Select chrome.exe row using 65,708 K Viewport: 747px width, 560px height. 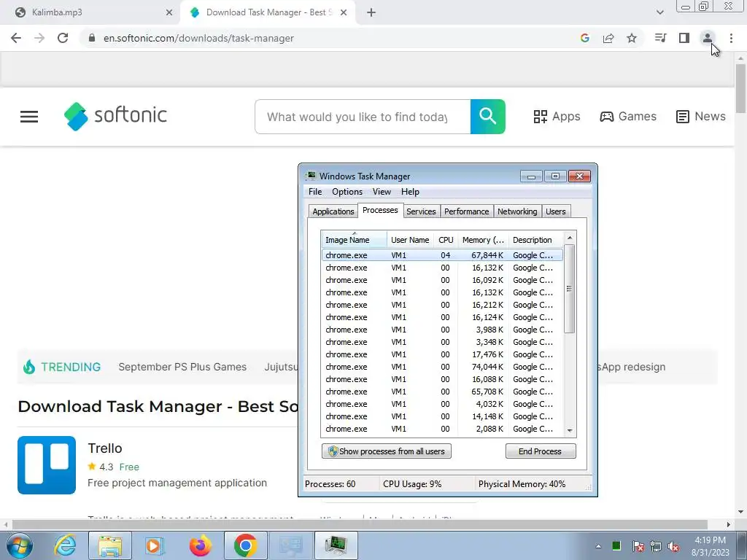pyautogui.click(x=442, y=392)
